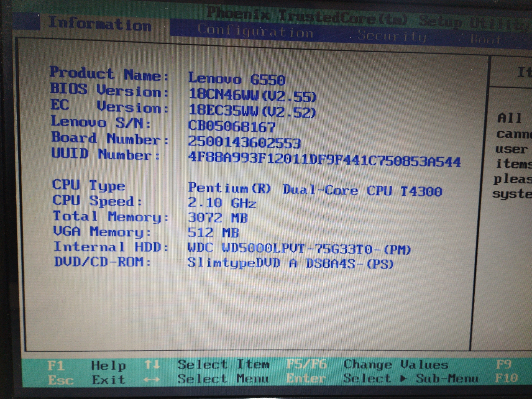Click the UUID Number label
Viewport: 532px width, 399px height.
tap(106, 154)
